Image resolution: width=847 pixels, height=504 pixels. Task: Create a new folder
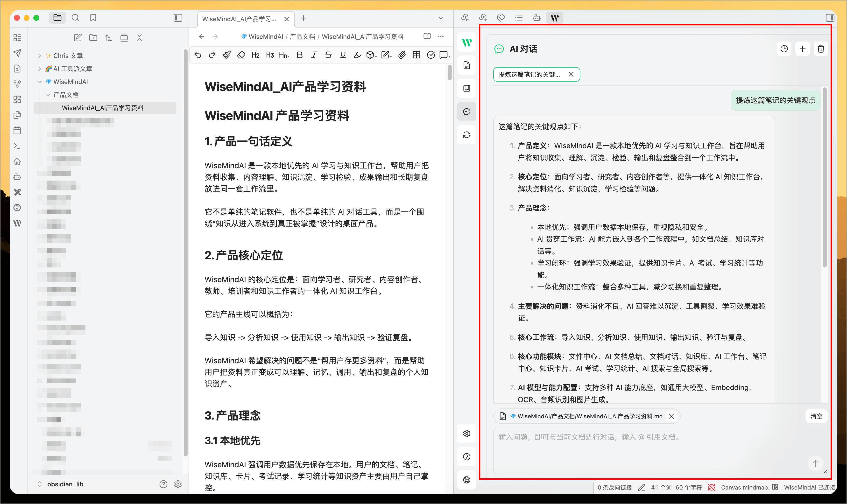point(93,37)
